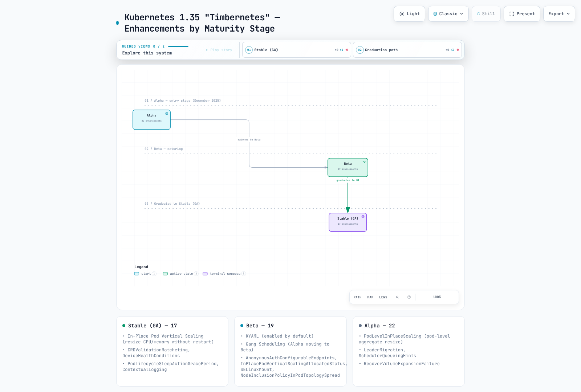Click 'KYAML (enabled by default)' list item
This screenshot has height=392, width=581.
pyautogui.click(x=277, y=336)
